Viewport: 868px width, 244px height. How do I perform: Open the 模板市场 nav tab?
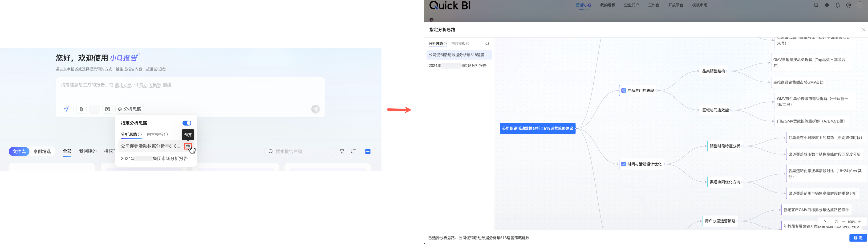pyautogui.click(x=700, y=5)
